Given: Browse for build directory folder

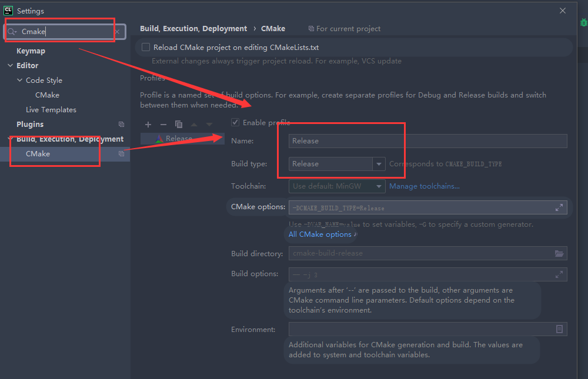Looking at the screenshot, I should (x=559, y=253).
